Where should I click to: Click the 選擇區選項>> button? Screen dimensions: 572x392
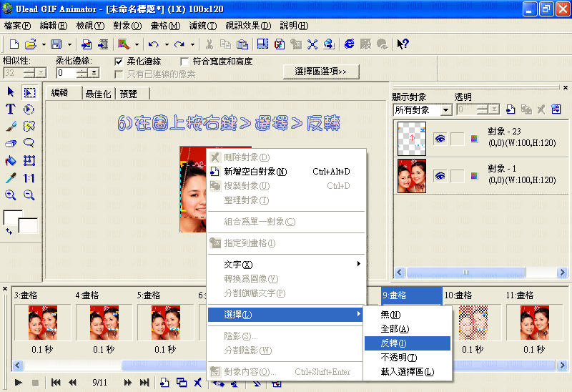321,72
